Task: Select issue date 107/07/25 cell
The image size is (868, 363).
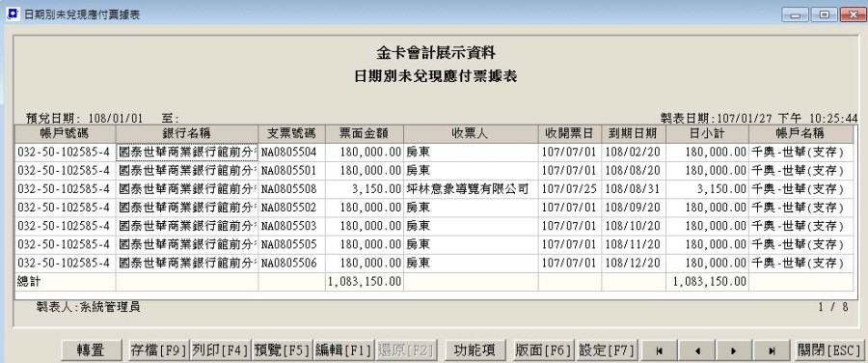Action: (x=570, y=189)
